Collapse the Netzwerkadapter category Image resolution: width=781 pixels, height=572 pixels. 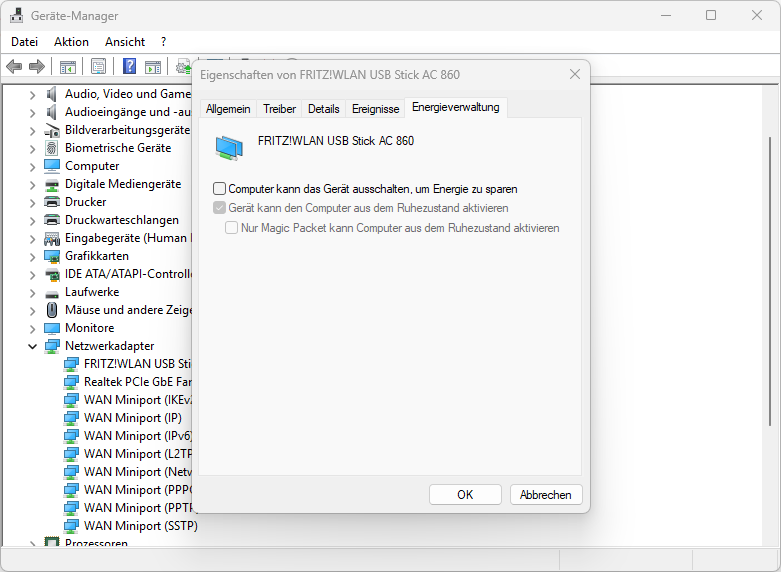click(x=32, y=346)
